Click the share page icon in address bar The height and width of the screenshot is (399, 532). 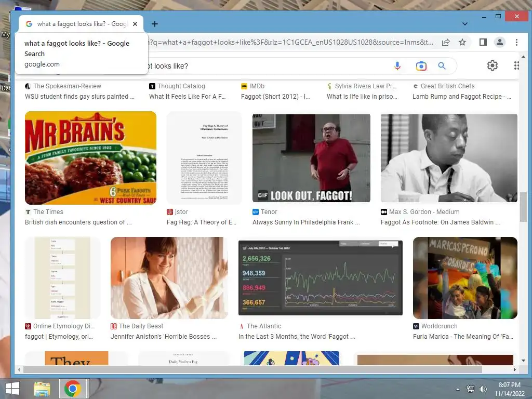[x=446, y=43]
